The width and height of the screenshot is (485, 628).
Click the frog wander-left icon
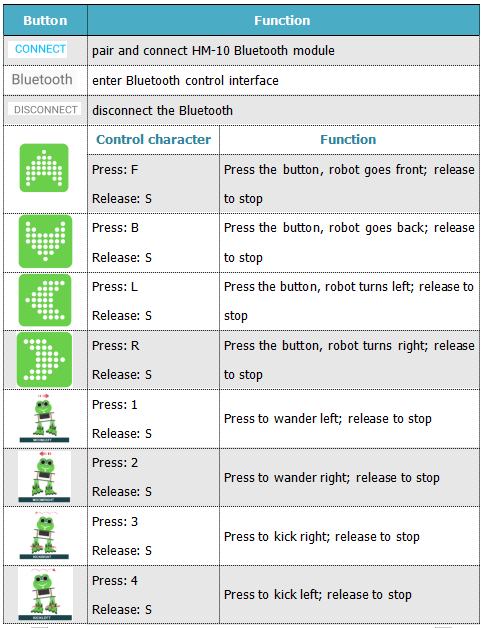point(44,418)
